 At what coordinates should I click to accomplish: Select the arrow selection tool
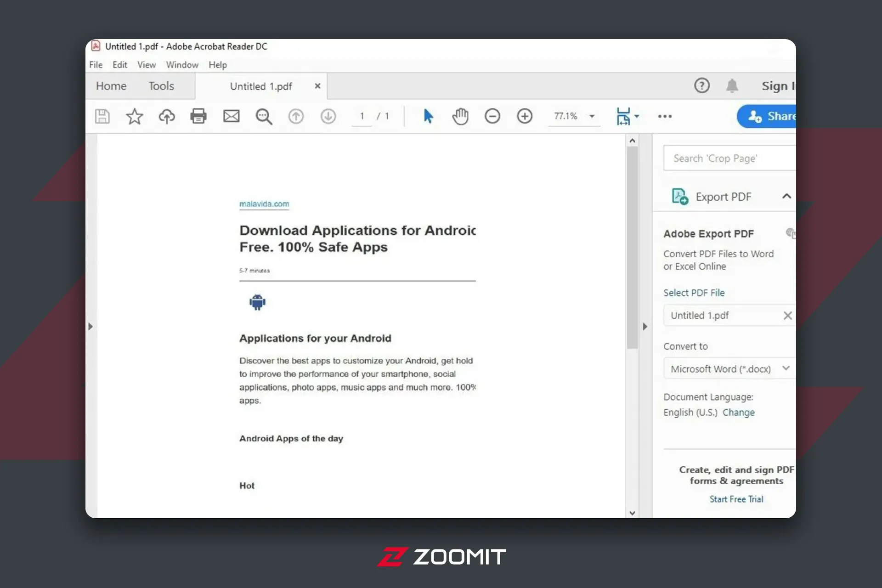(428, 116)
